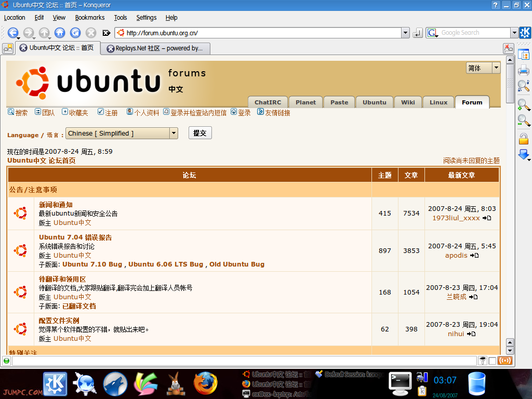Open the Ubuntu 6.06 LTS Bug subforum
532x399 pixels.
(x=166, y=264)
